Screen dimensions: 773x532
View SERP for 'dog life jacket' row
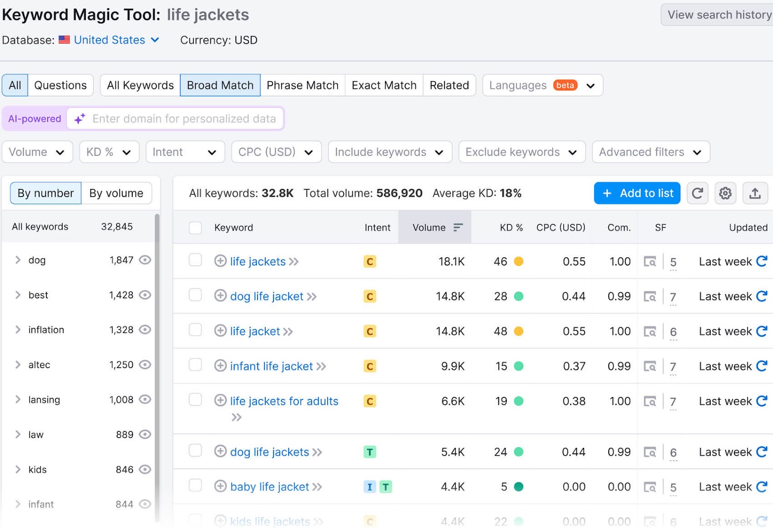(650, 296)
